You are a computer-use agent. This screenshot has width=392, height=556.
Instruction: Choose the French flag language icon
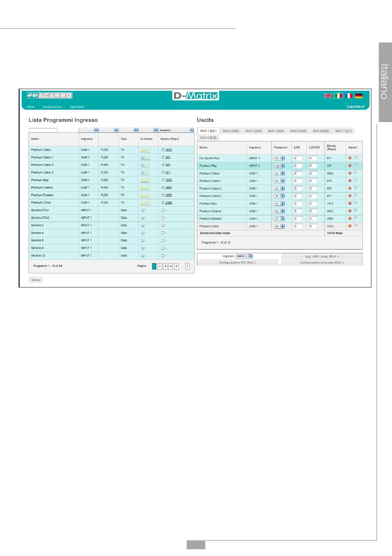coord(349,96)
